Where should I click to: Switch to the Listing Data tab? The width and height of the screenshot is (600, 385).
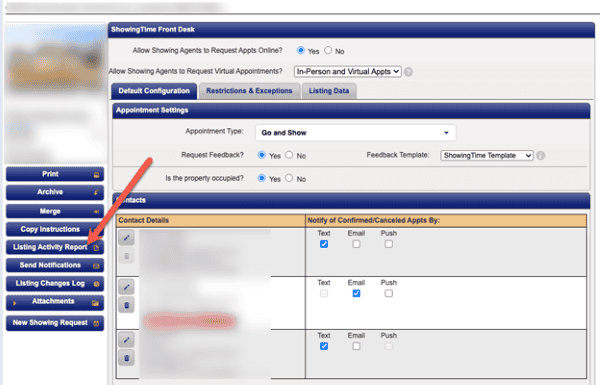[x=329, y=91]
